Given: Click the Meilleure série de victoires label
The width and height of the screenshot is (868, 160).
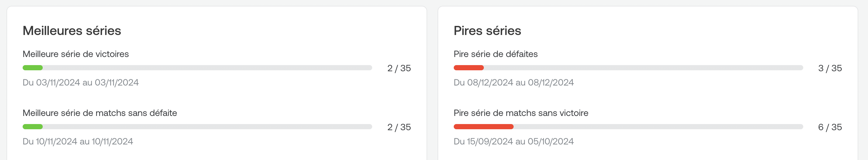Looking at the screenshot, I should 76,54.
